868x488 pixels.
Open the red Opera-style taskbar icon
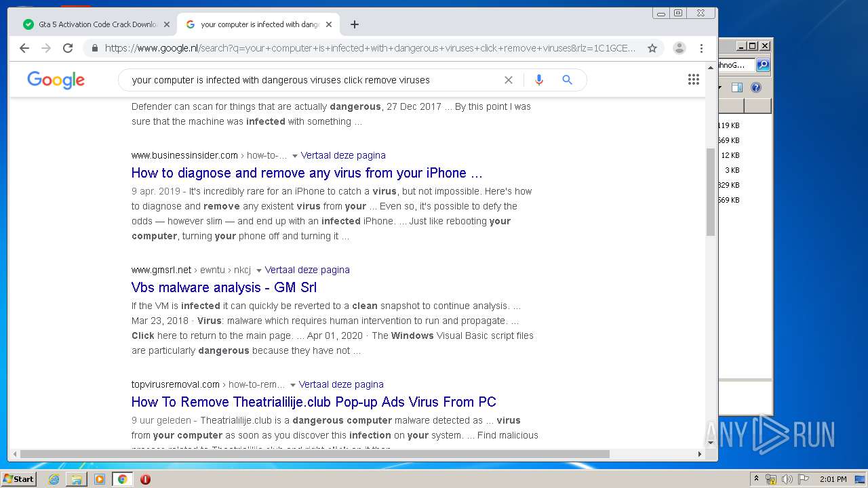tap(145, 479)
